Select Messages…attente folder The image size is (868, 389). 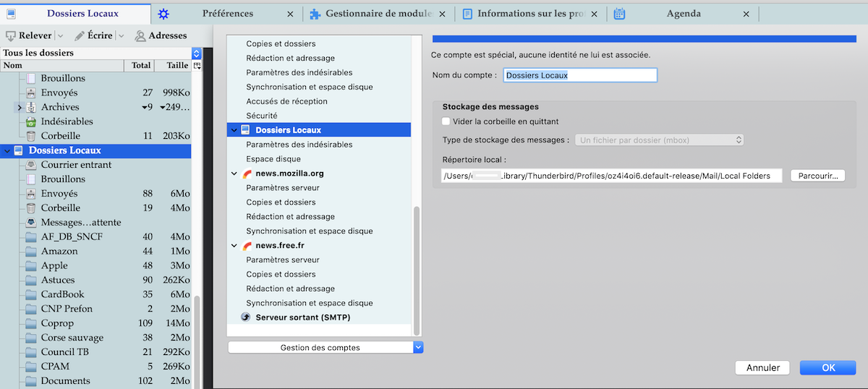click(x=95, y=222)
